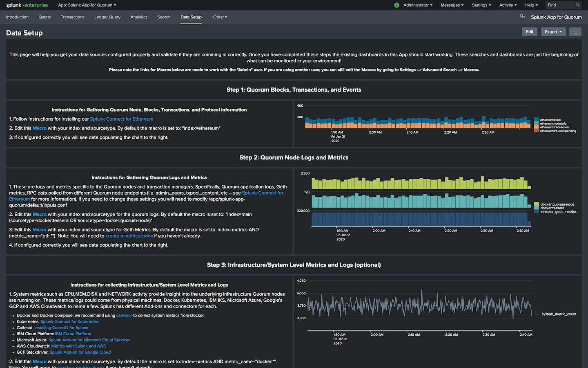Click system_metric_count legend entry
This screenshot has height=368, width=588.
click(x=556, y=314)
